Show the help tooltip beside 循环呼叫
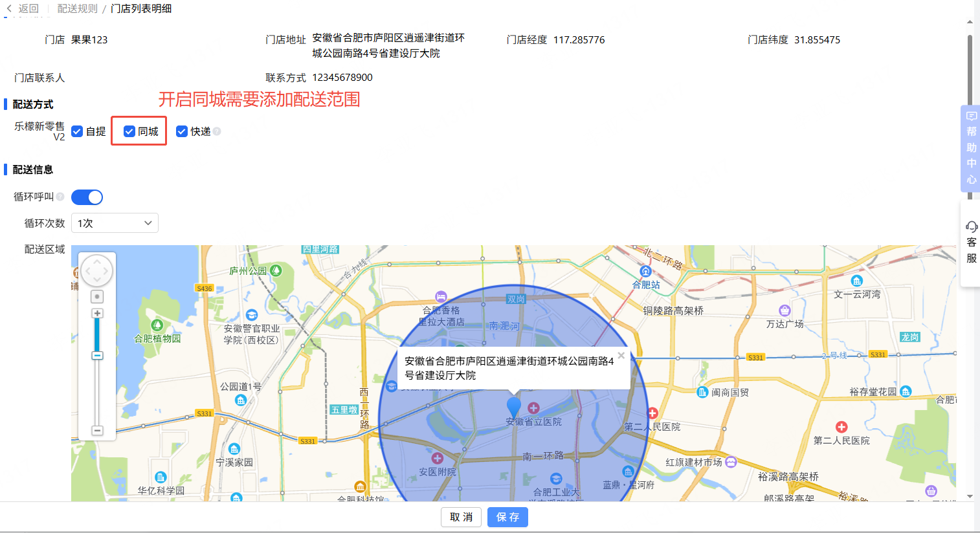Image resolution: width=980 pixels, height=533 pixels. tap(60, 197)
